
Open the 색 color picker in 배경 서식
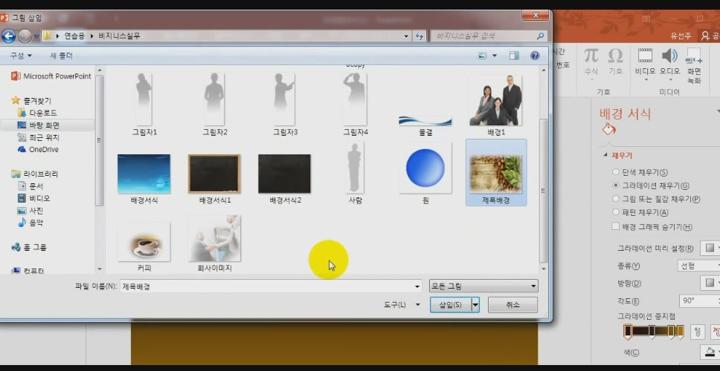(710, 352)
